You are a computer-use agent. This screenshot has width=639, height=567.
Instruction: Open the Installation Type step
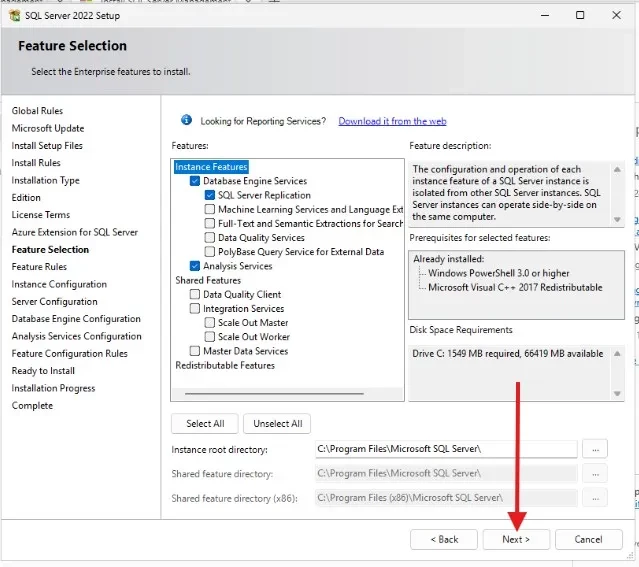[45, 180]
